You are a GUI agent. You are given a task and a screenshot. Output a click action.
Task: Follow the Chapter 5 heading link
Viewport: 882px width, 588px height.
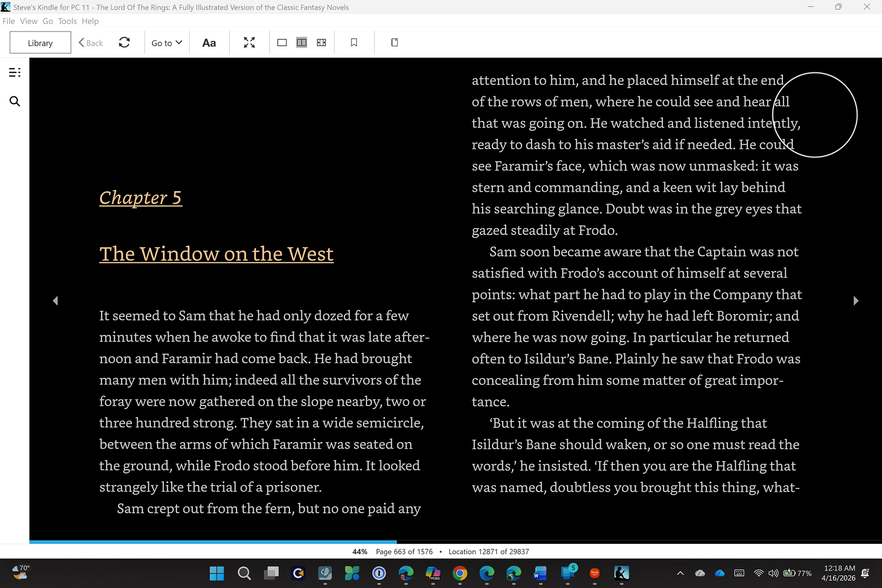(x=141, y=198)
